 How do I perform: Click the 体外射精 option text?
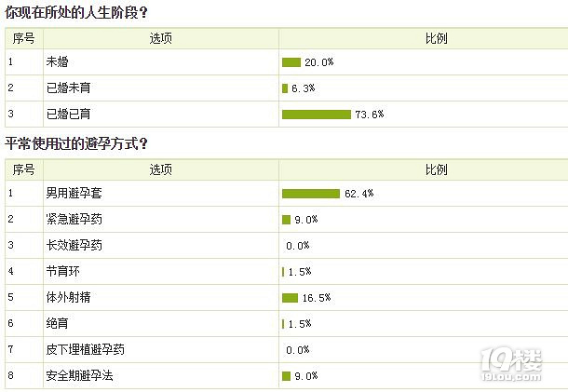click(x=69, y=297)
